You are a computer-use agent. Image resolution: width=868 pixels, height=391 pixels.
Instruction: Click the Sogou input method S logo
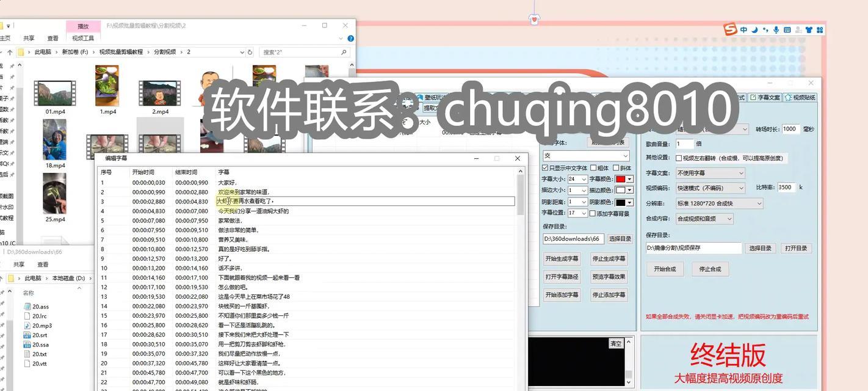[x=730, y=29]
